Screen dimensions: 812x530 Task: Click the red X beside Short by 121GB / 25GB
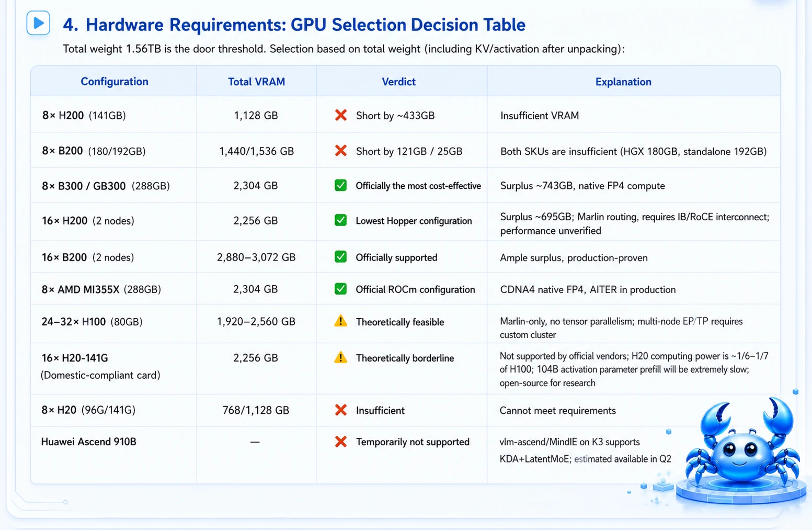(341, 151)
